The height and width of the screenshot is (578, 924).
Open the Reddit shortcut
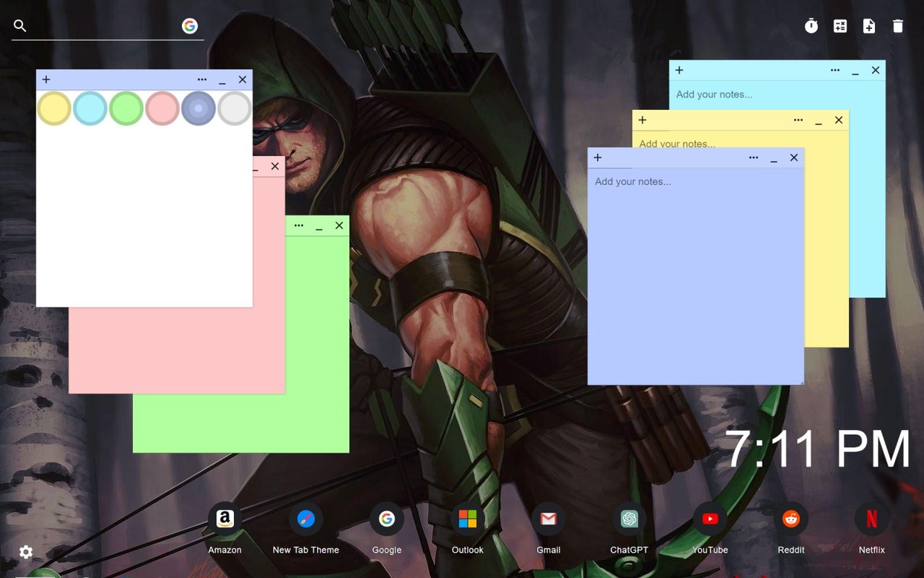pyautogui.click(x=791, y=519)
